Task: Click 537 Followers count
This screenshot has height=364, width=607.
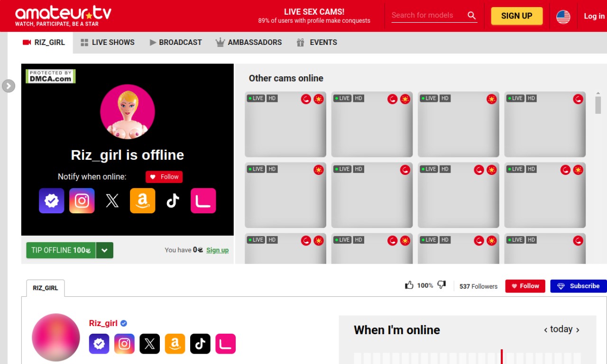Action: 478,286
